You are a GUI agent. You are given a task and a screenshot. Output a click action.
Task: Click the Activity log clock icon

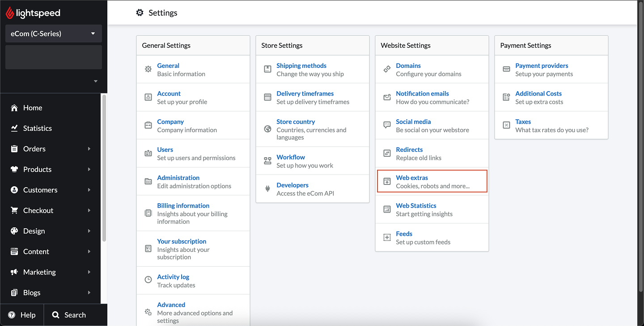click(148, 280)
